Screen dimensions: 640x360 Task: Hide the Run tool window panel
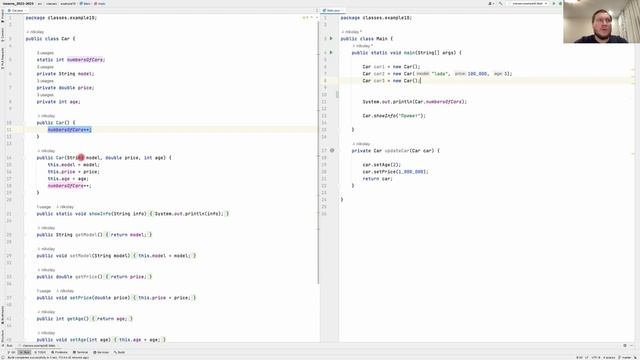pos(631,345)
